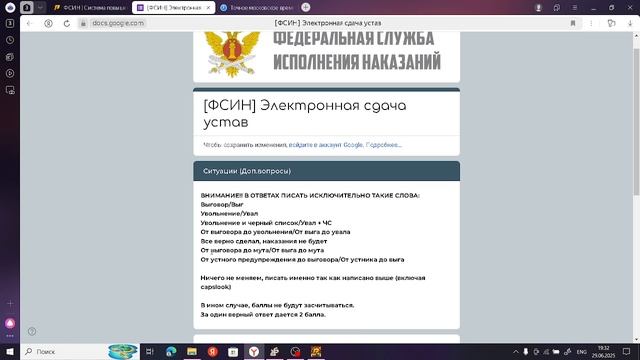Open the taskbar clock and date

pos(603,351)
